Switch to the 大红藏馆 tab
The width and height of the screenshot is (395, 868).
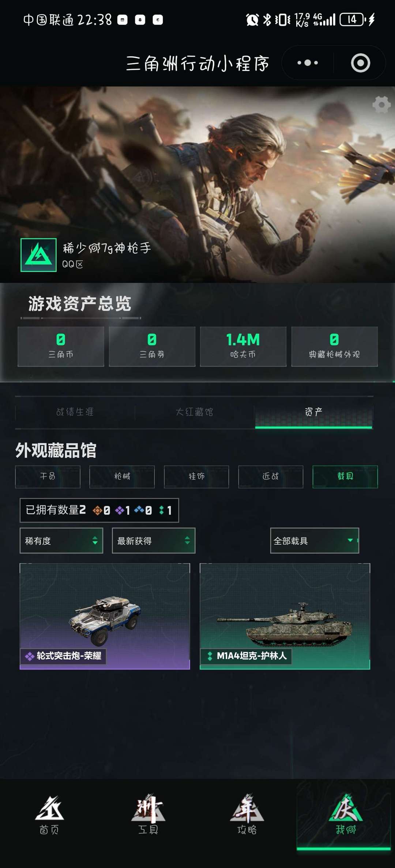tap(194, 412)
